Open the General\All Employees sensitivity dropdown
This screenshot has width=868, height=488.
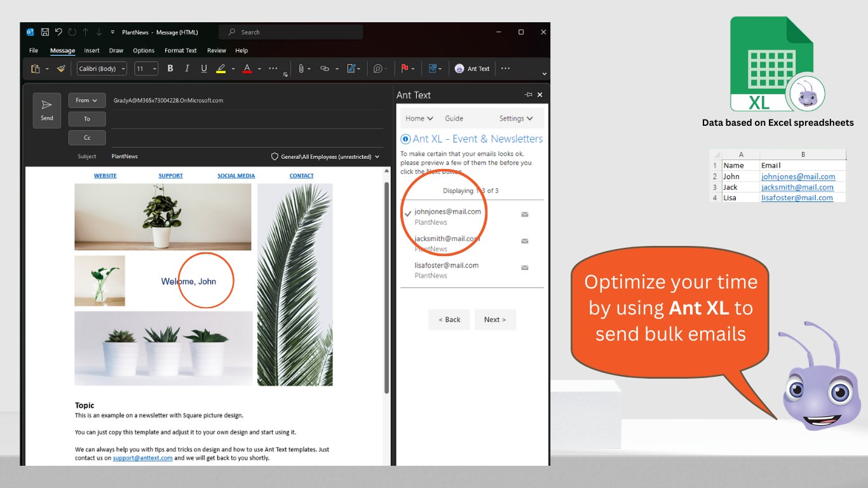(325, 156)
